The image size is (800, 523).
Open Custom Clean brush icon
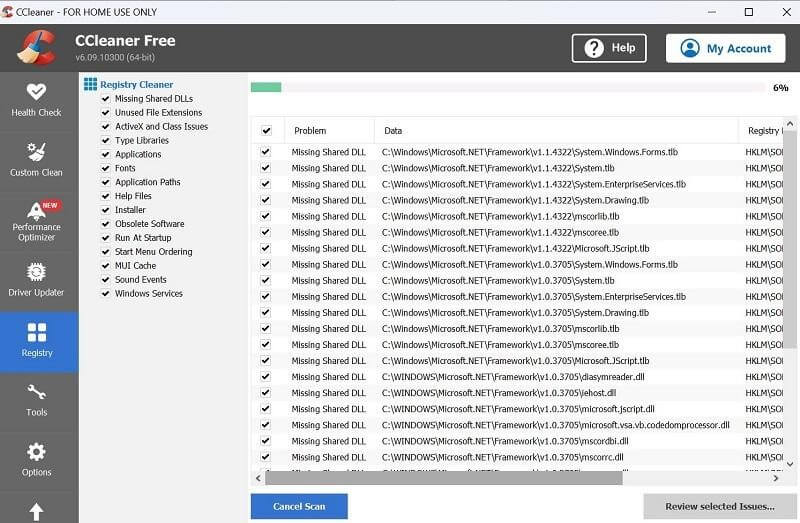click(36, 152)
